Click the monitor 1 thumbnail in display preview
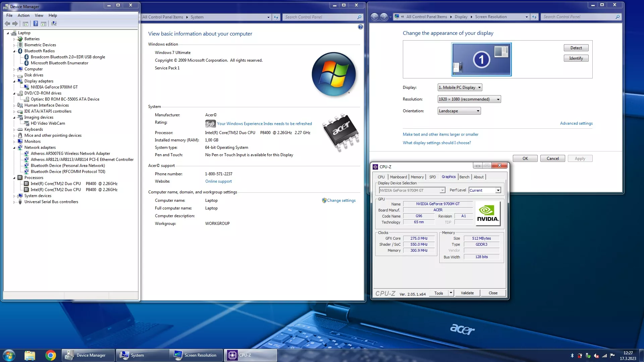 pyautogui.click(x=481, y=59)
